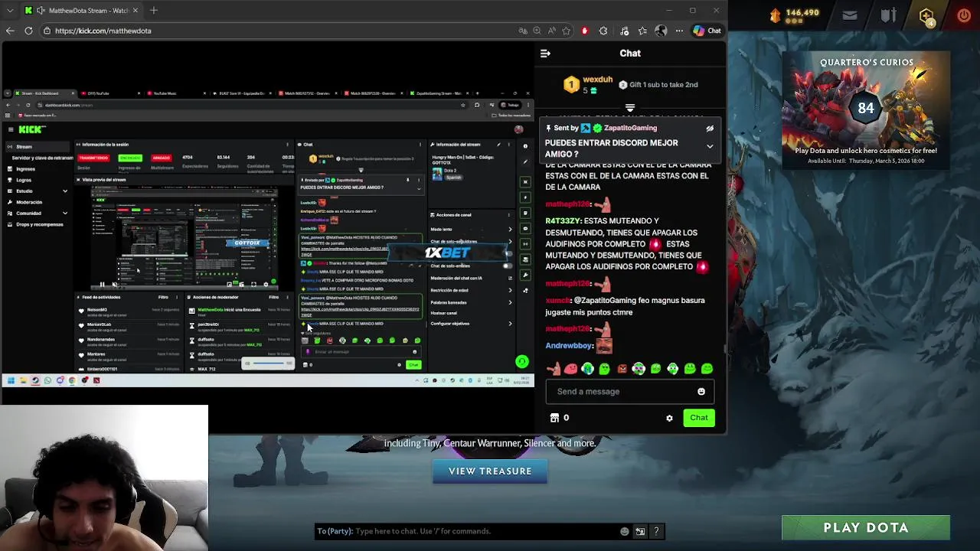980x551 pixels.
Task: Click the Send a message field
Action: 630,392
